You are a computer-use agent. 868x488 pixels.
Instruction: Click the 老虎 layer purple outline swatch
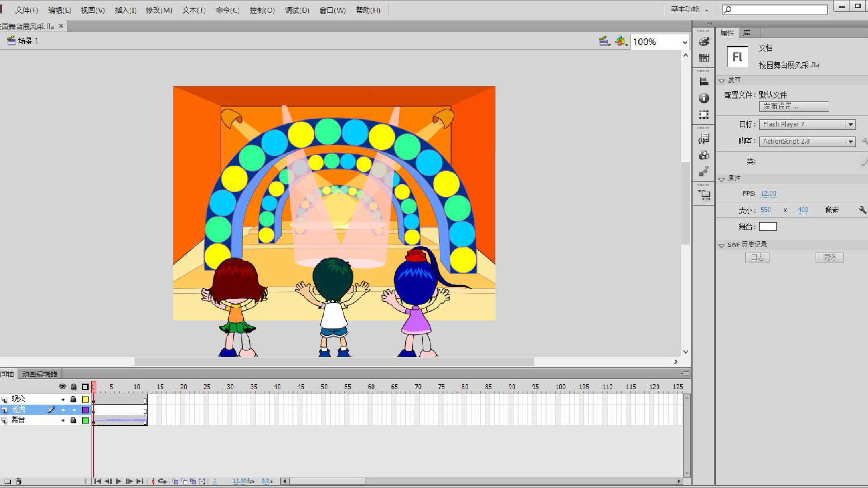85,410
